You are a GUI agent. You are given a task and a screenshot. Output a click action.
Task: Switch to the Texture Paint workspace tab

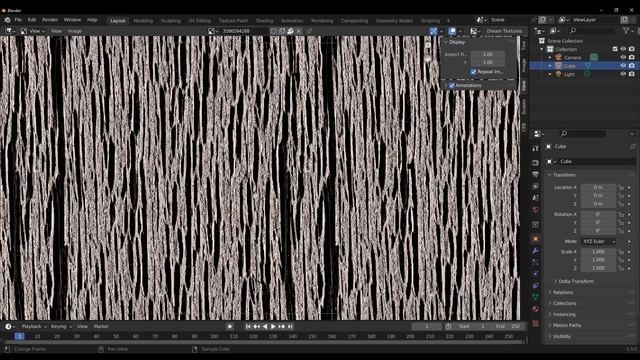click(x=233, y=20)
